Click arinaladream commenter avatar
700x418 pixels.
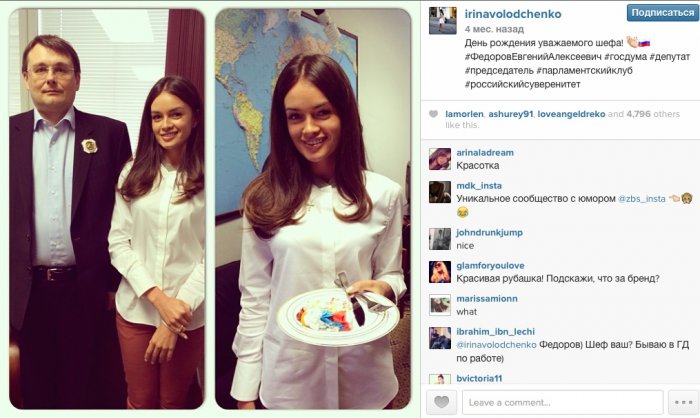pyautogui.click(x=440, y=159)
